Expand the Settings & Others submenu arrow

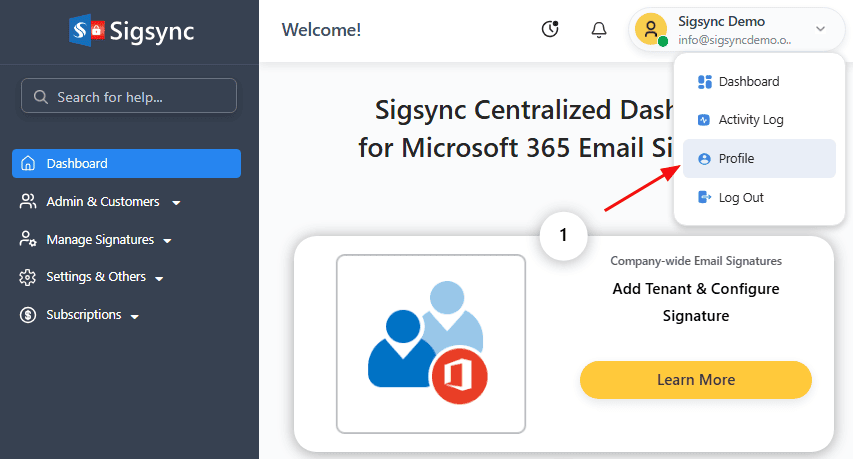(x=159, y=278)
